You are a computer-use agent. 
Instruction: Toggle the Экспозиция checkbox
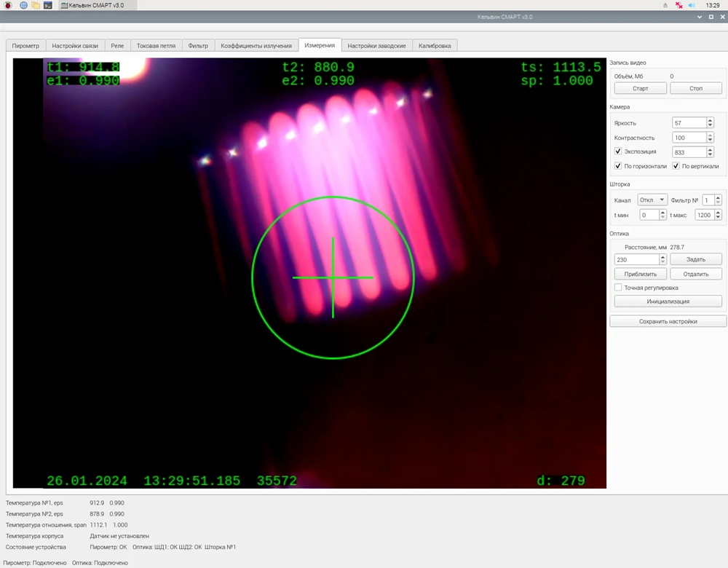pos(619,151)
